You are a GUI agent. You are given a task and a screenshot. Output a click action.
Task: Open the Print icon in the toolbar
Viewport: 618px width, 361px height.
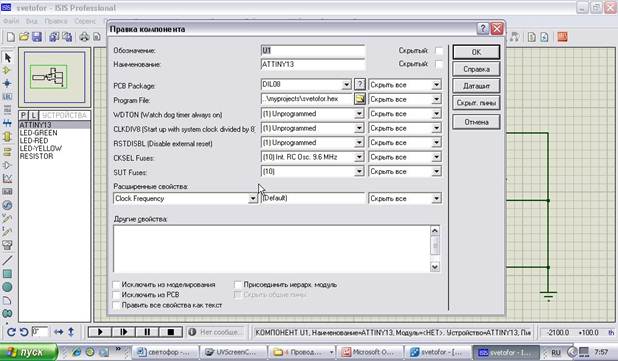(x=84, y=37)
